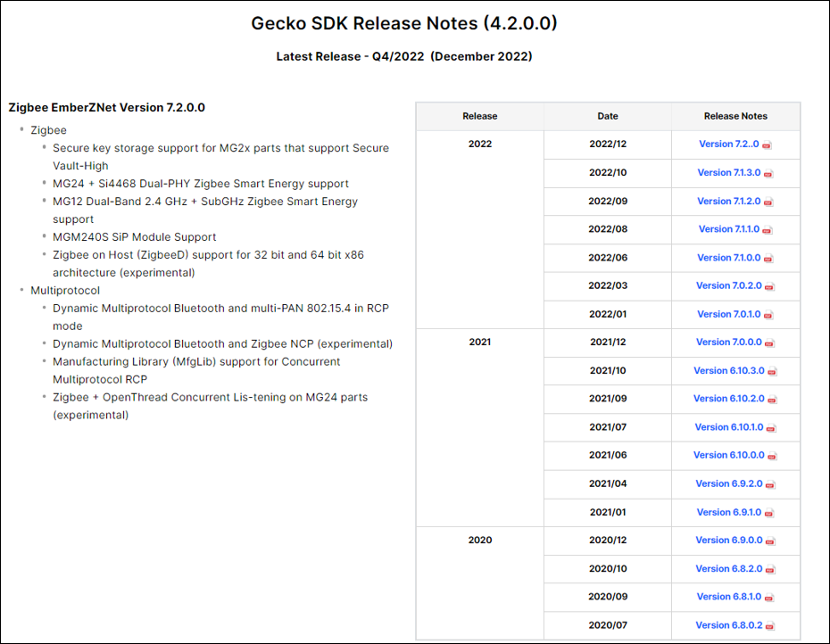Viewport: 830px width, 644px height.
Task: Click the PDF icon beside Version 7.0.1.0
Action: [x=768, y=316]
